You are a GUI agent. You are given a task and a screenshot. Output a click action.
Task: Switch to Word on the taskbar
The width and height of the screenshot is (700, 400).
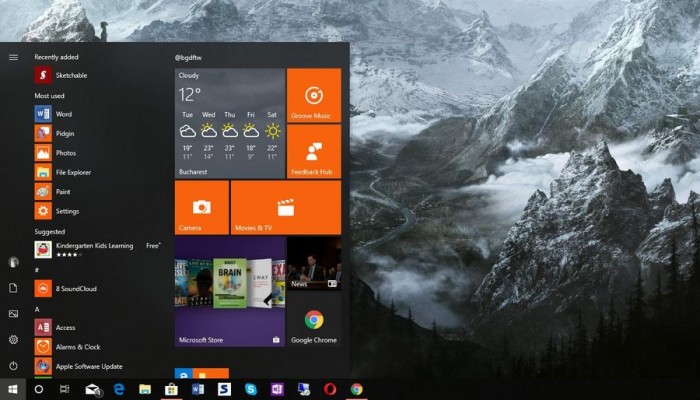click(x=198, y=389)
